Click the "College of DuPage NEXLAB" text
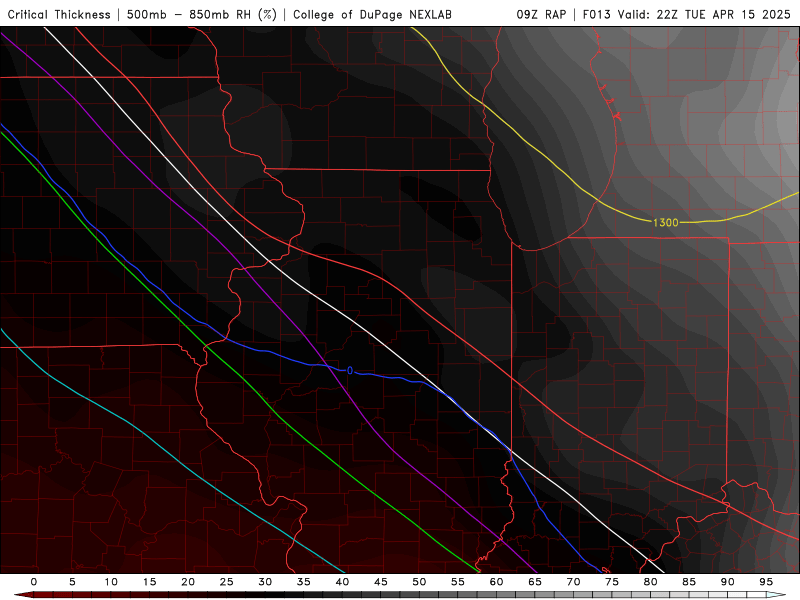 [x=372, y=14]
